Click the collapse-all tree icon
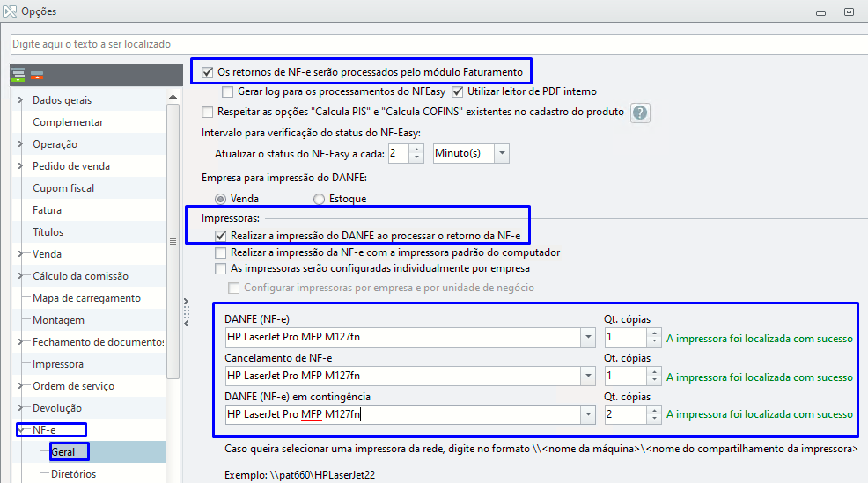868x483 pixels. pos(37,75)
